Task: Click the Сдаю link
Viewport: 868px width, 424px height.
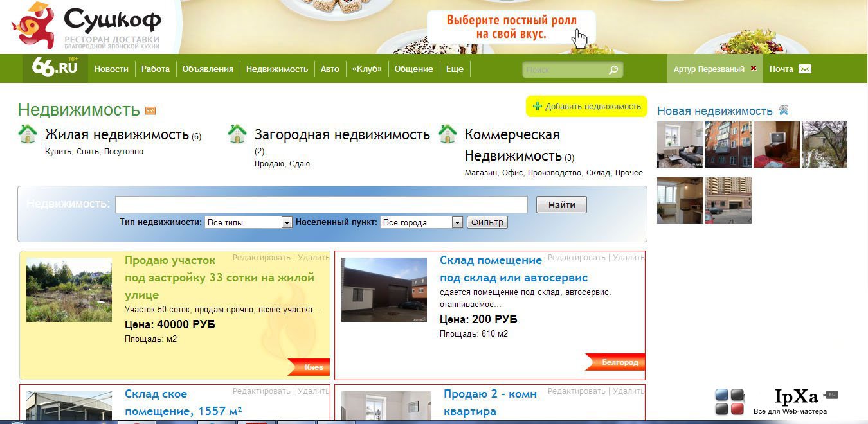Action: click(300, 164)
